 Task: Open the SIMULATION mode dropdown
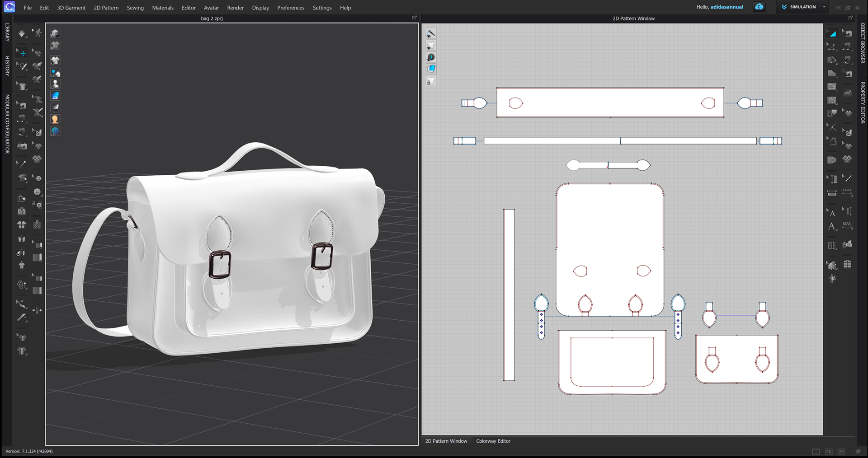(x=825, y=7)
